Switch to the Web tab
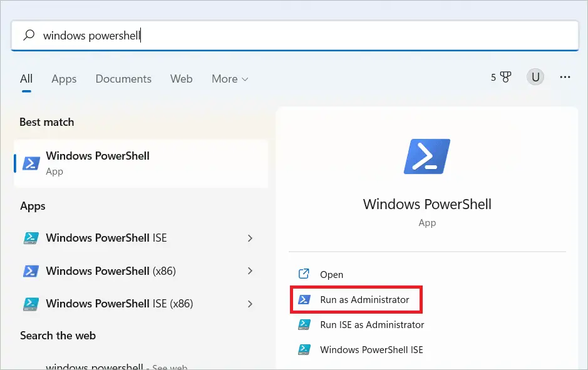588x370 pixels. pos(181,79)
